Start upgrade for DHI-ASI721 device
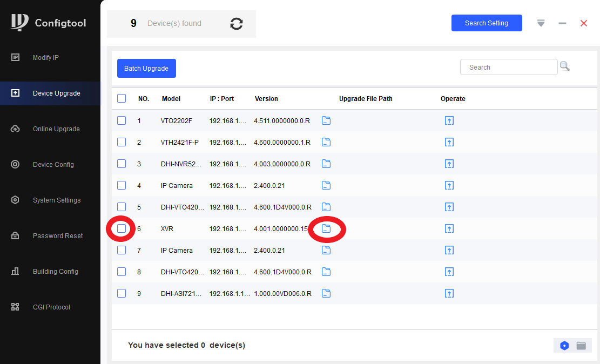 pyautogui.click(x=449, y=294)
